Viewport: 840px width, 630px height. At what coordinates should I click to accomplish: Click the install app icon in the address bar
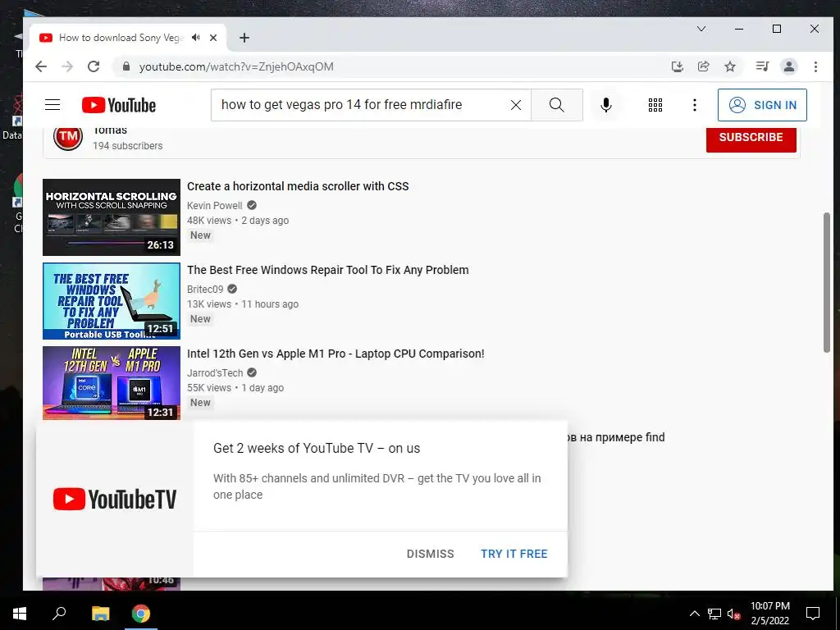pos(677,66)
